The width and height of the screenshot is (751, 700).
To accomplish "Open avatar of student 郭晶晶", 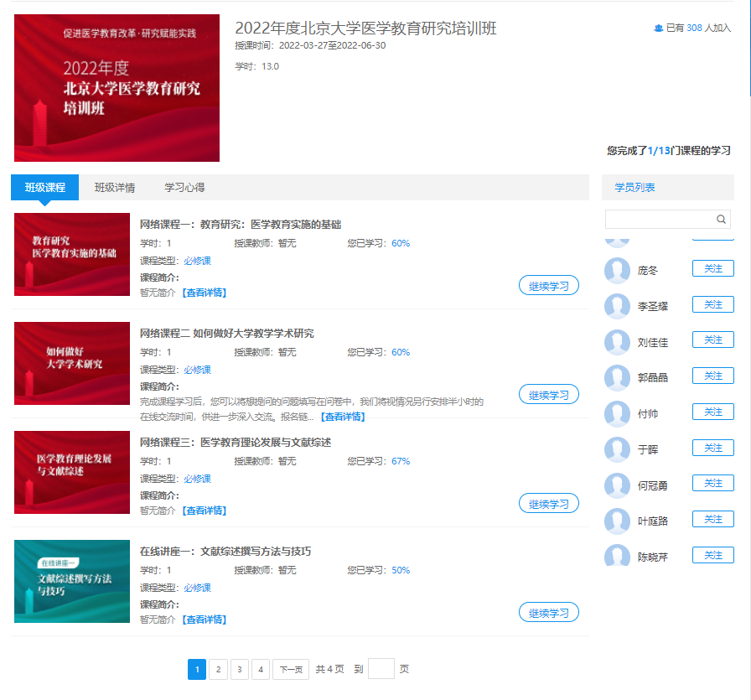I will (x=617, y=377).
